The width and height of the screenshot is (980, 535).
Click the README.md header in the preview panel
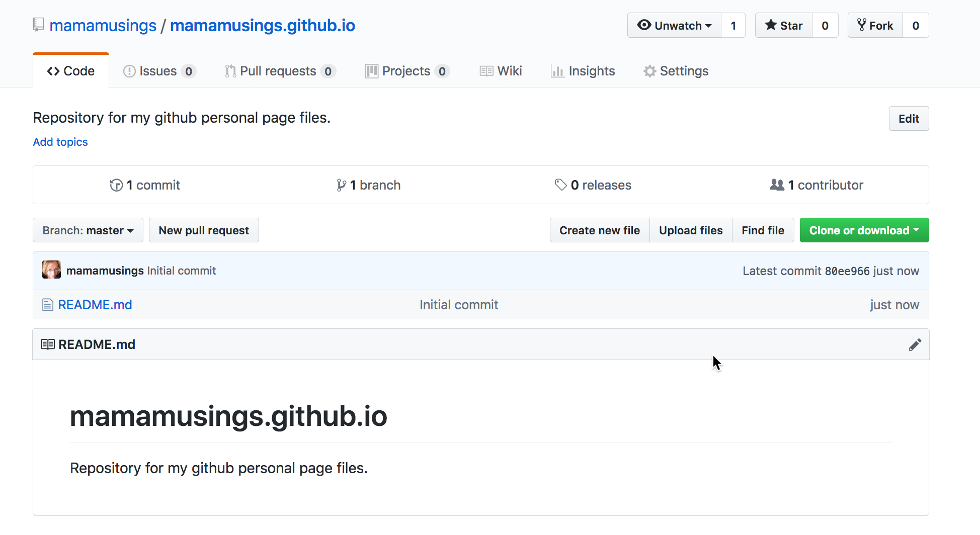[97, 344]
